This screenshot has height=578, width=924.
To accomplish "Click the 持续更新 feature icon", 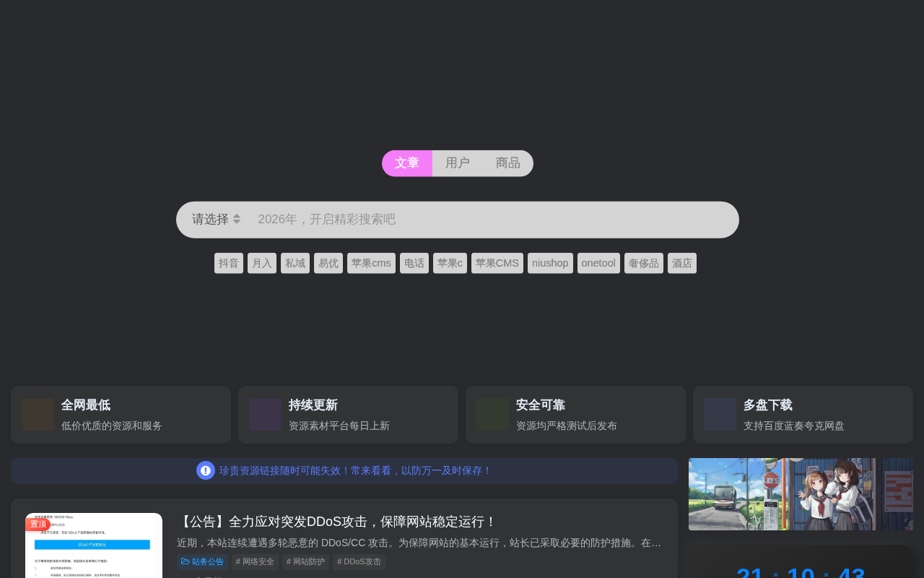I will 265,415.
